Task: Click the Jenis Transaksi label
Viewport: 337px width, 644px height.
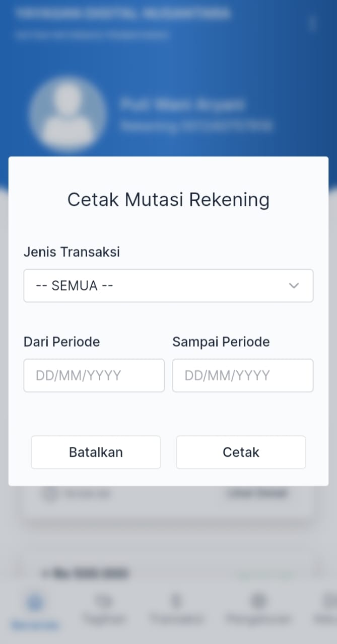Action: [x=72, y=252]
